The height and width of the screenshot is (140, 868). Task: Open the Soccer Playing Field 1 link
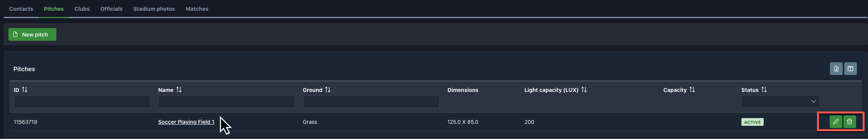[186, 122]
